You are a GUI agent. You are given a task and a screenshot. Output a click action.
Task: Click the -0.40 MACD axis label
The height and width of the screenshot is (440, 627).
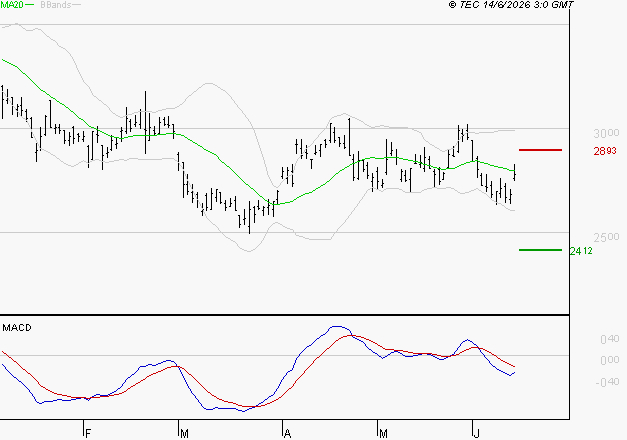pos(607,382)
